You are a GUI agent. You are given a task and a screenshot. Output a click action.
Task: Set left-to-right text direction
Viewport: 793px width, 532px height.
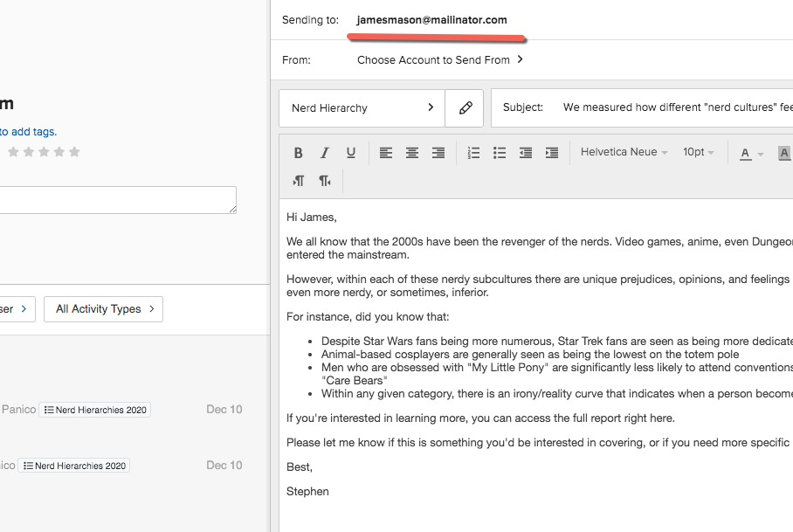click(299, 181)
